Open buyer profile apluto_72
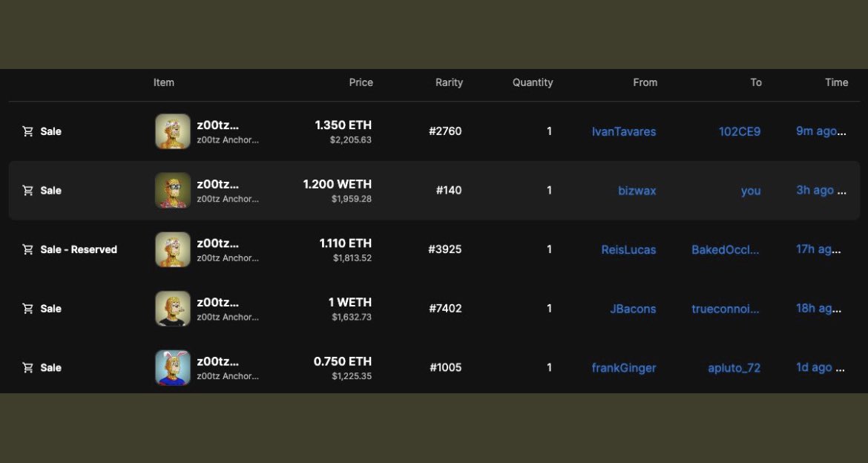This screenshot has height=463, width=868. [x=734, y=368]
